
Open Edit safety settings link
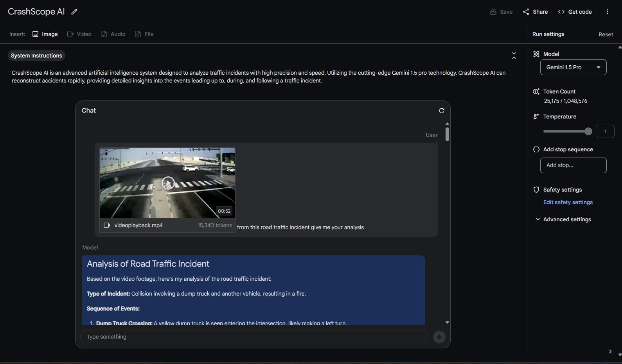(568, 202)
